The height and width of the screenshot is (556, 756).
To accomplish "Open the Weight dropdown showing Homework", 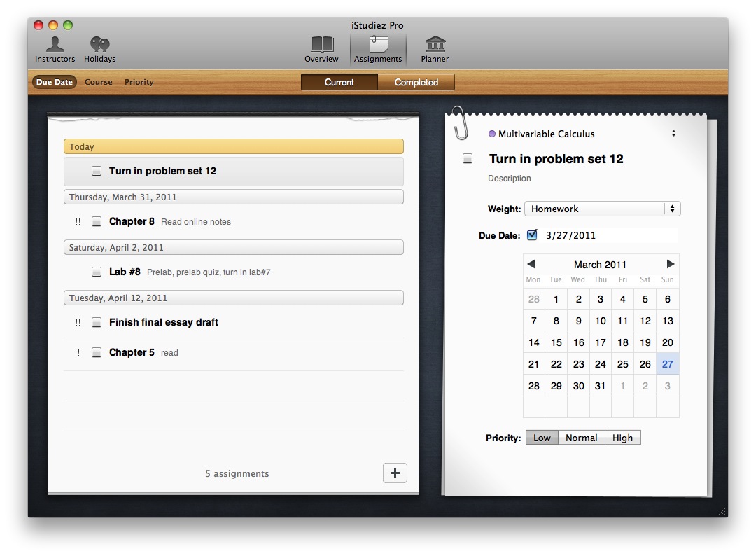I will tap(601, 208).
